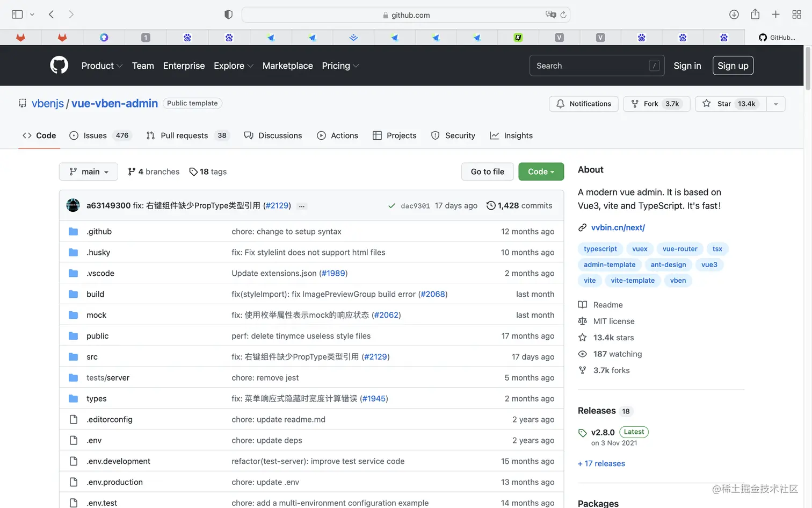Open the green Code dropdown button
The height and width of the screenshot is (508, 812).
pos(541,171)
